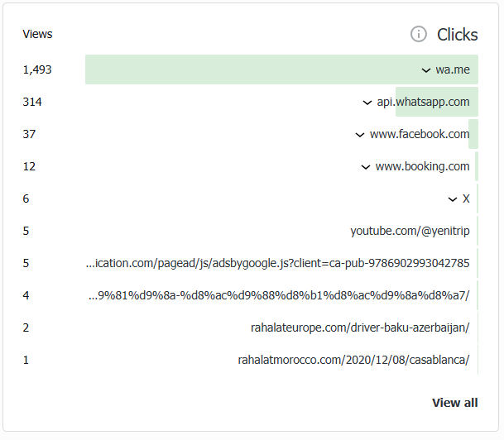Open View all clicks link

tap(455, 403)
